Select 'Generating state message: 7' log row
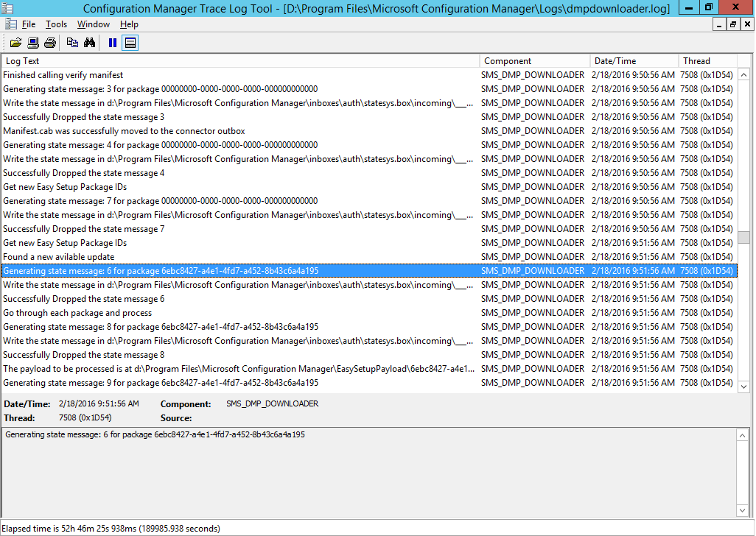The width and height of the screenshot is (756, 536). tap(369, 201)
